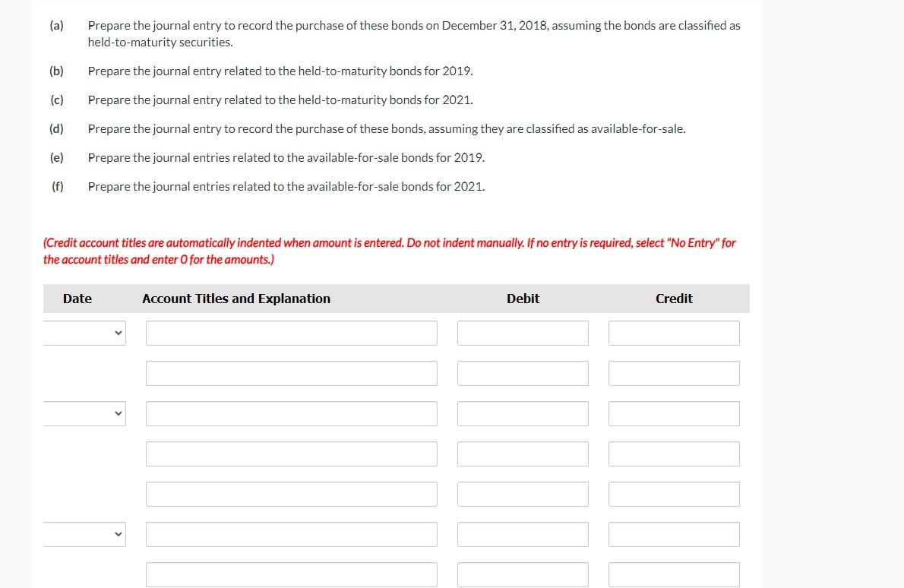Click the fourth account title entry field
This screenshot has width=904, height=588.
291,454
